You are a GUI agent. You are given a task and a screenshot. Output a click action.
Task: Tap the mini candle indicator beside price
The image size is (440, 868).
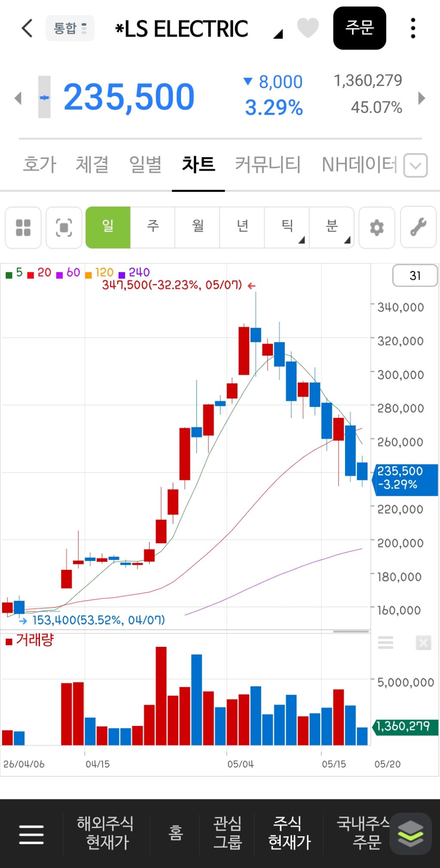coord(44,97)
